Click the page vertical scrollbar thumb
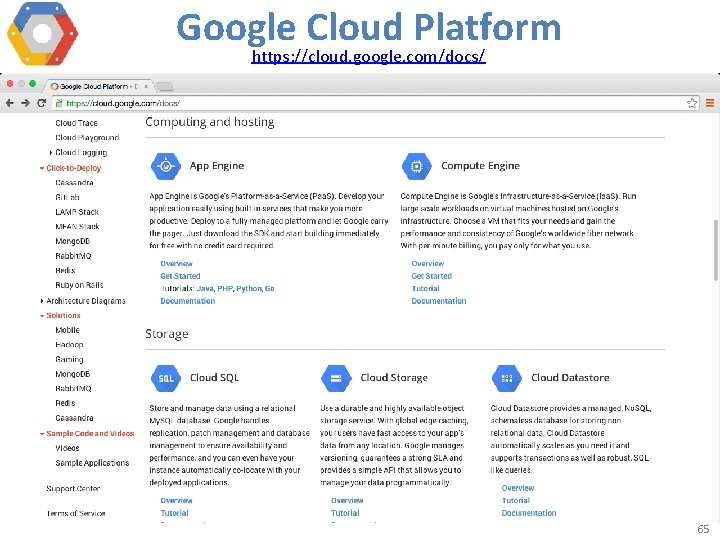Screen dimensions: 720x540 click(x=715, y=250)
